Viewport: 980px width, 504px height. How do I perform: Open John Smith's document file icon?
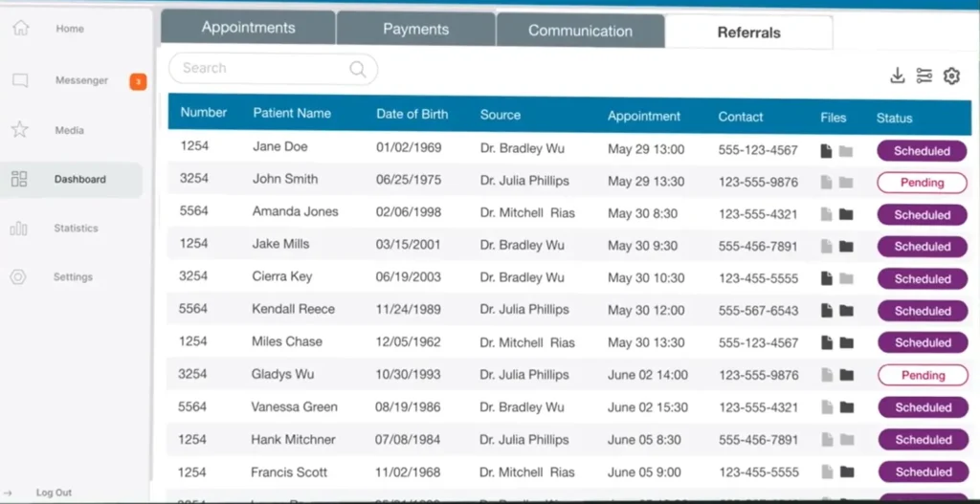click(826, 182)
